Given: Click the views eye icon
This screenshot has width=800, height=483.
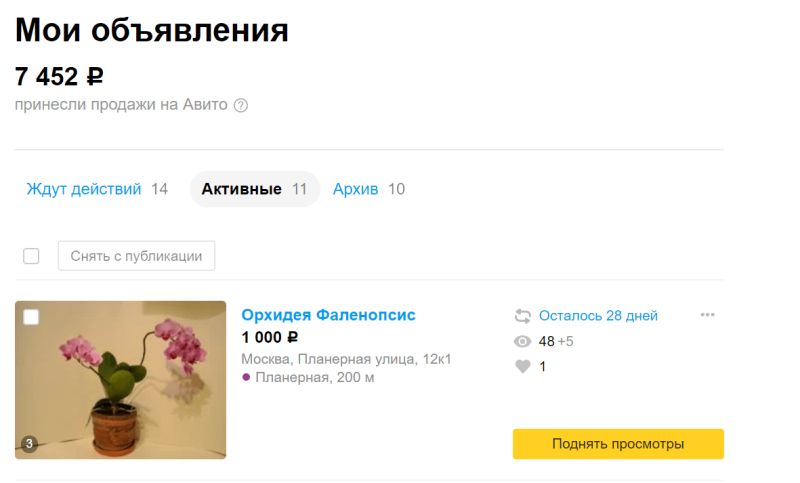Looking at the screenshot, I should [522, 341].
